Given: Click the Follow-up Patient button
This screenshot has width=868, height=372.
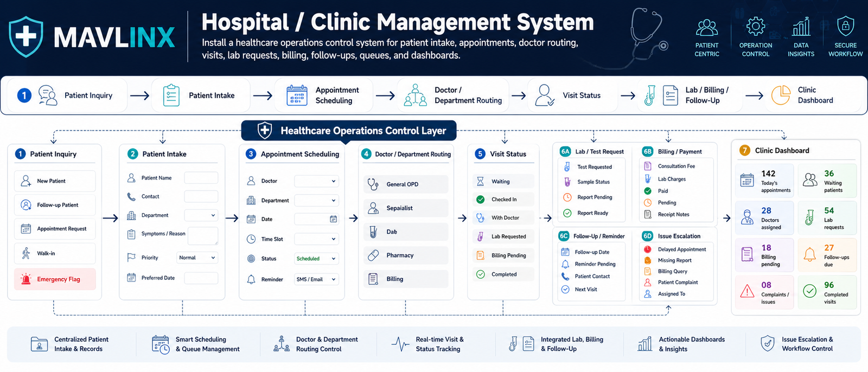Looking at the screenshot, I should pos(55,205).
